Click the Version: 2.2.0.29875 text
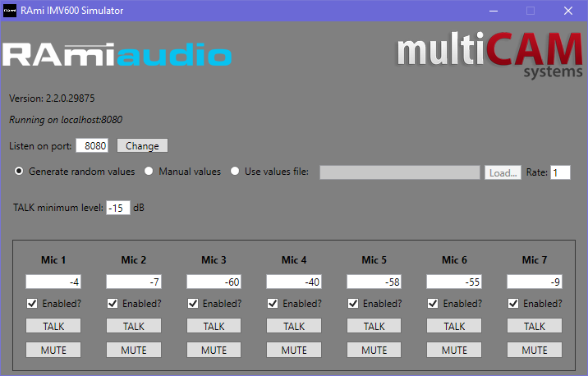 (52, 99)
